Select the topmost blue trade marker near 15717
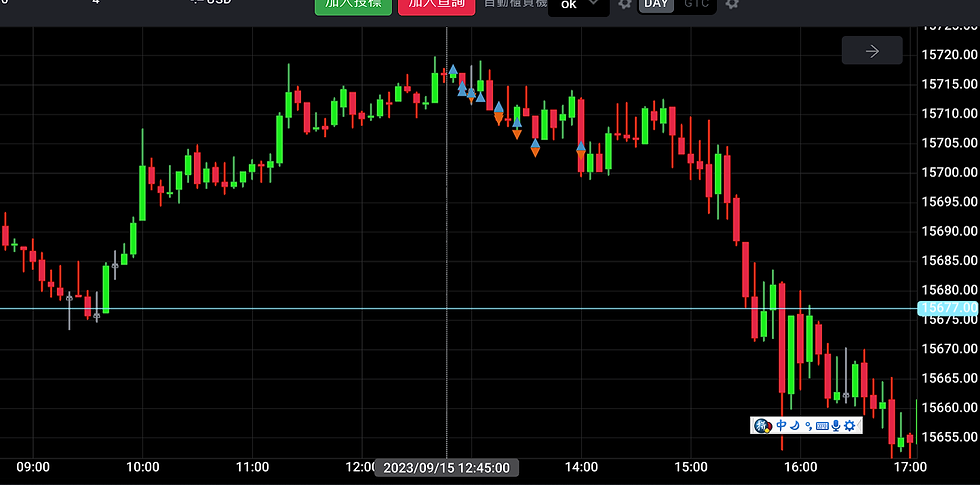The width and height of the screenshot is (980, 485). click(x=452, y=69)
